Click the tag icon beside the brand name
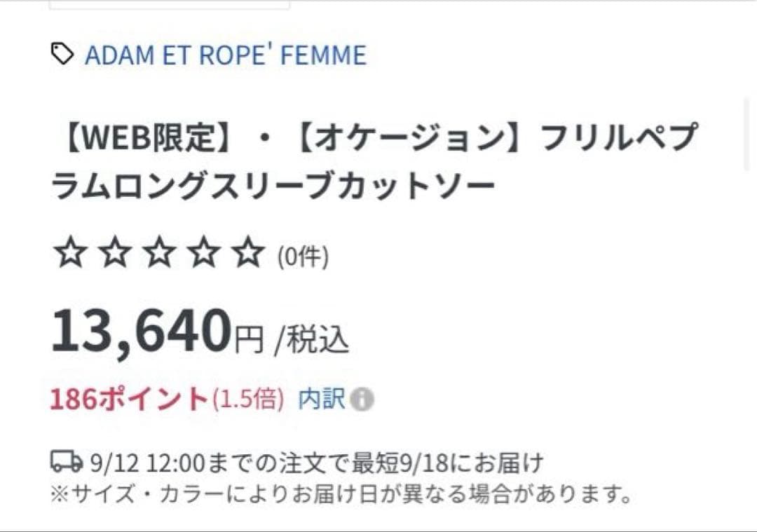757x532 pixels. [x=62, y=54]
